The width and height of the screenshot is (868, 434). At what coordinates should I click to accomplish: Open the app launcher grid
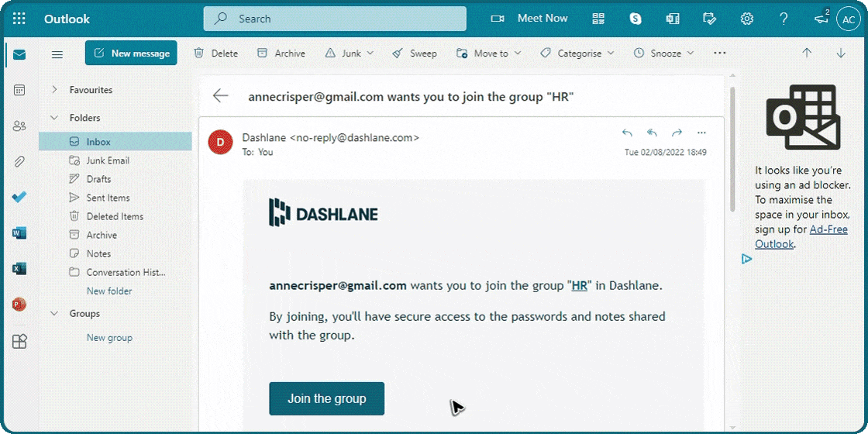click(19, 19)
